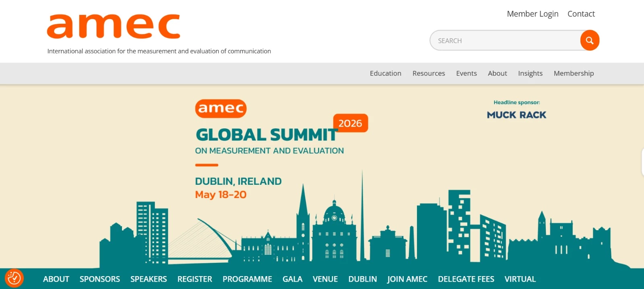Open the Events menu
The width and height of the screenshot is (644, 289).
[x=466, y=73]
